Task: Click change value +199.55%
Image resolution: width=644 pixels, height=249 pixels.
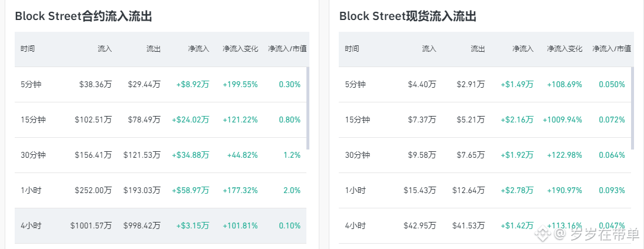Action: [241, 85]
